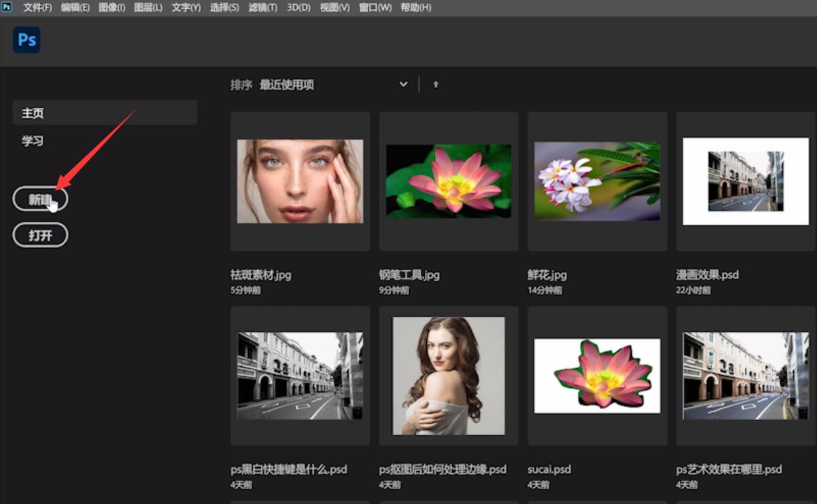Click the 22小时前 timestamp
The width and height of the screenshot is (817, 504).
coord(693,290)
